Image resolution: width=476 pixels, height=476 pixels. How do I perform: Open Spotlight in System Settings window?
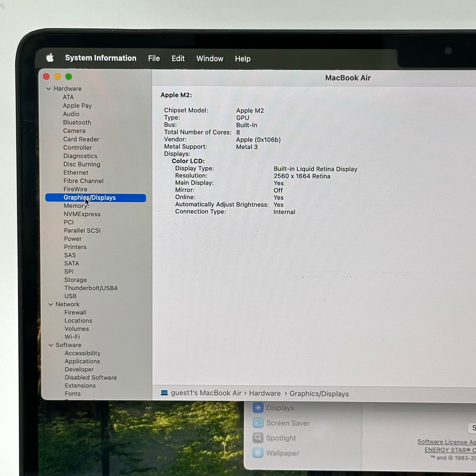click(x=274, y=438)
